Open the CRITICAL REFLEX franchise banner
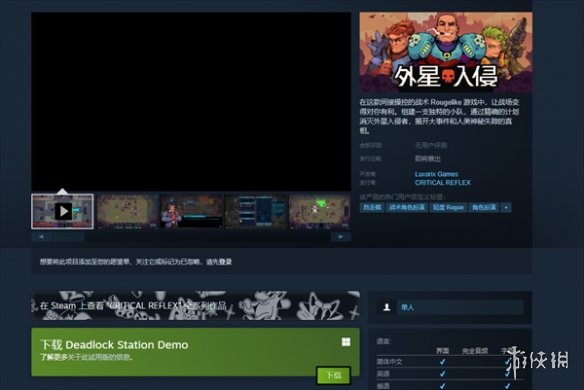Image resolution: width=584 pixels, height=390 pixels. (x=196, y=305)
